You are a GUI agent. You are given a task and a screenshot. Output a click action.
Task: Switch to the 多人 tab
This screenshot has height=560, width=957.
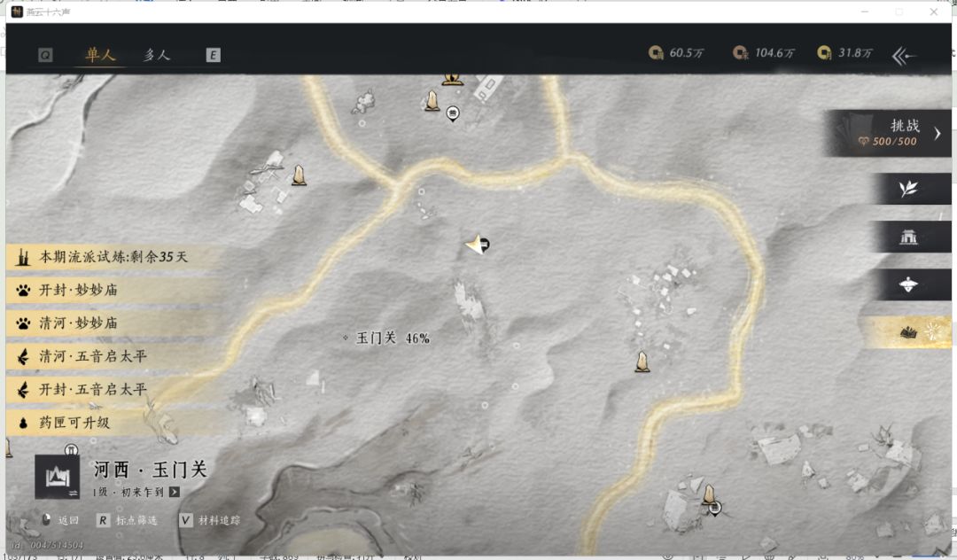pos(157,55)
